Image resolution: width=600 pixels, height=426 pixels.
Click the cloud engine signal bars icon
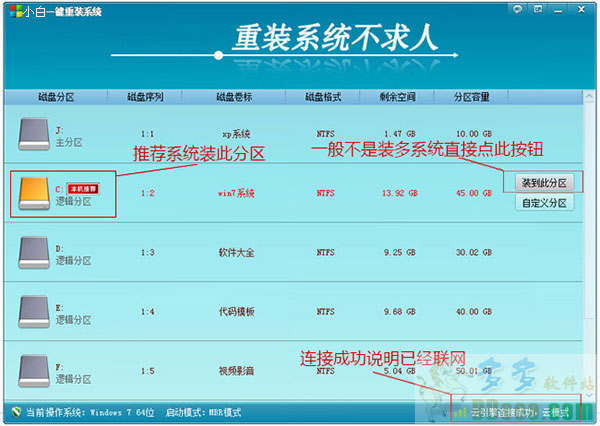coord(460,413)
